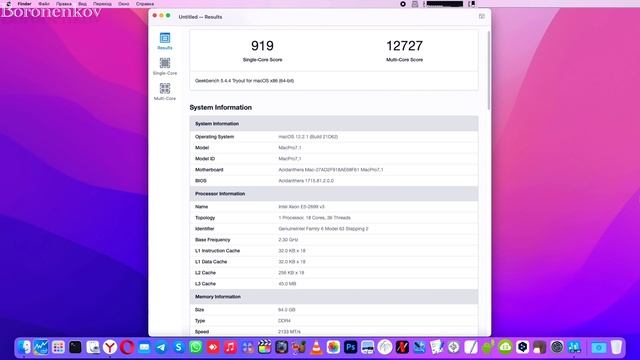
Task: Open the red AnyDesk dock icon
Action: coord(213,347)
